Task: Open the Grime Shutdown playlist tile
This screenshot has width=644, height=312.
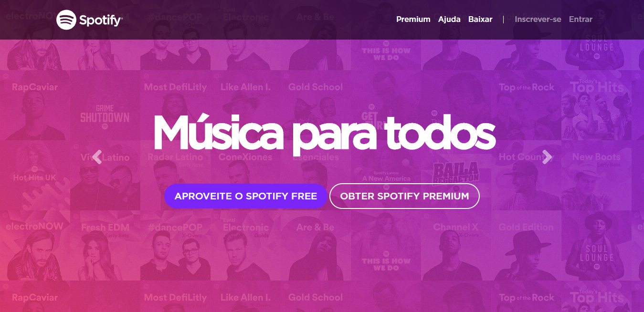Action: coord(105,105)
